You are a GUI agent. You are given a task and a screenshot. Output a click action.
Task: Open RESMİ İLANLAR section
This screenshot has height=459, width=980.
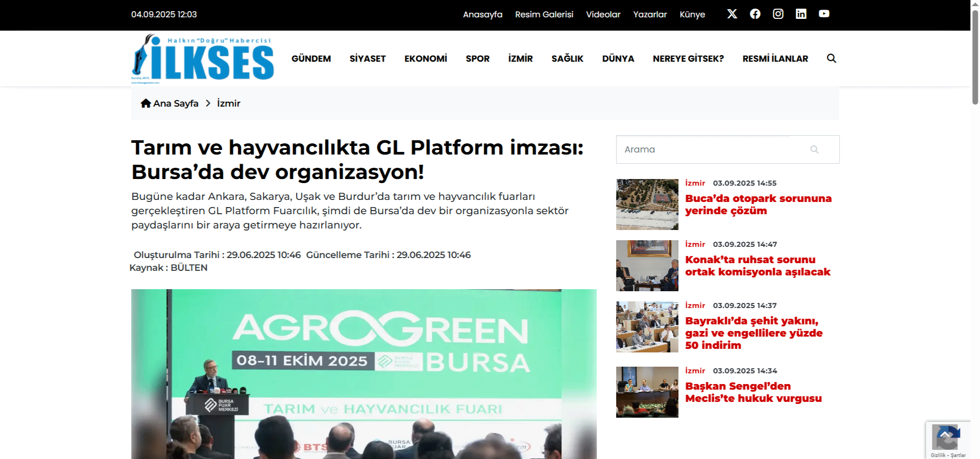(775, 59)
